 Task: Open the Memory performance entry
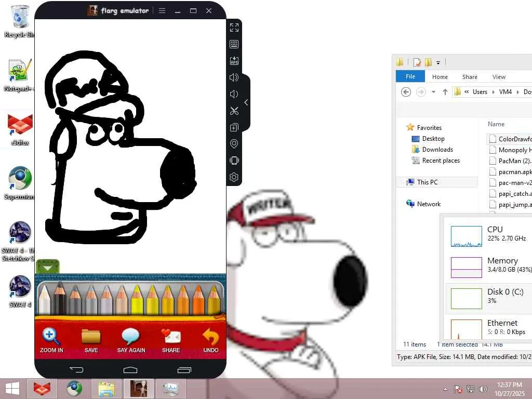(x=489, y=267)
